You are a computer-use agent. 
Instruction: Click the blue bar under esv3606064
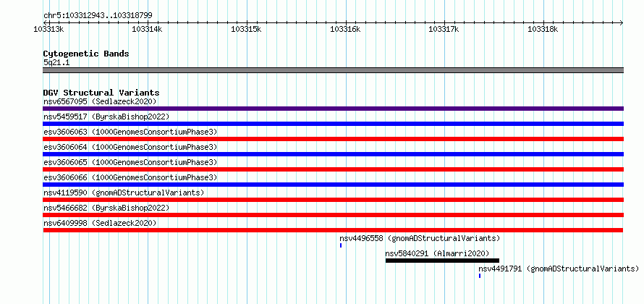333,154
